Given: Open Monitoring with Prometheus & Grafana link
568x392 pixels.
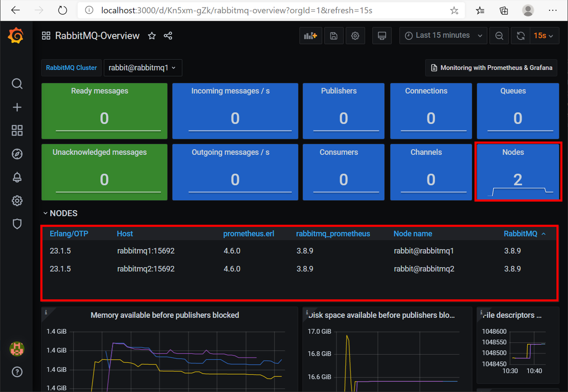Looking at the screenshot, I should coord(491,68).
